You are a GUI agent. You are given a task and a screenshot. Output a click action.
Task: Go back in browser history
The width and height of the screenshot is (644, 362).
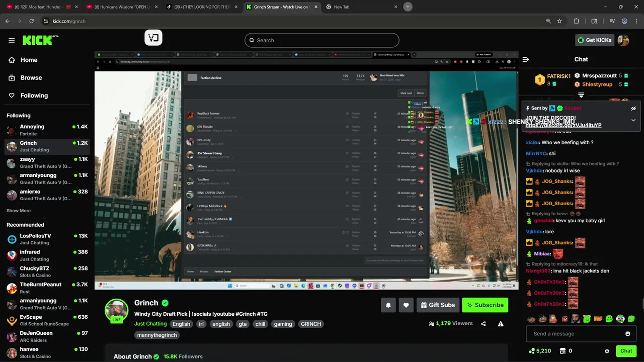7,21
